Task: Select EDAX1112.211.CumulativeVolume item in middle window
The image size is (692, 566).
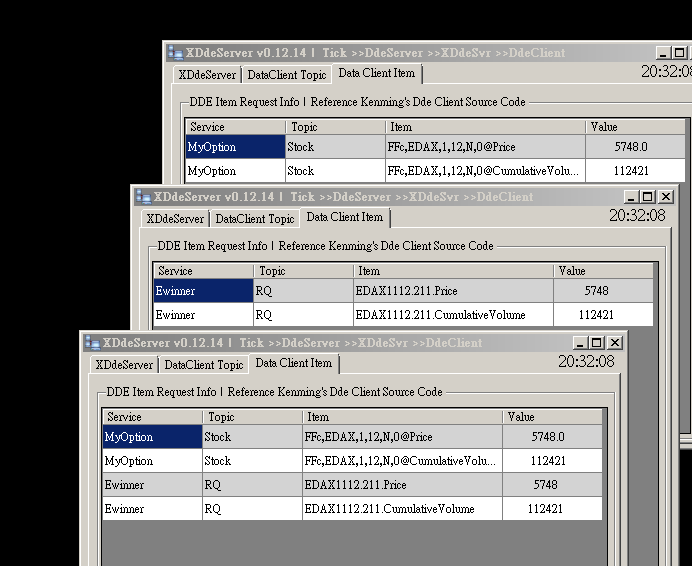Action: pyautogui.click(x=454, y=315)
